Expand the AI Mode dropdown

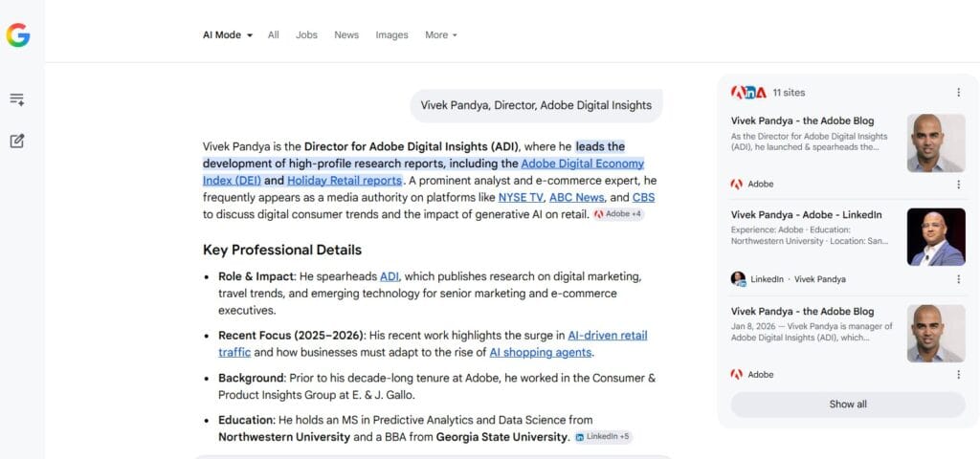pos(228,35)
